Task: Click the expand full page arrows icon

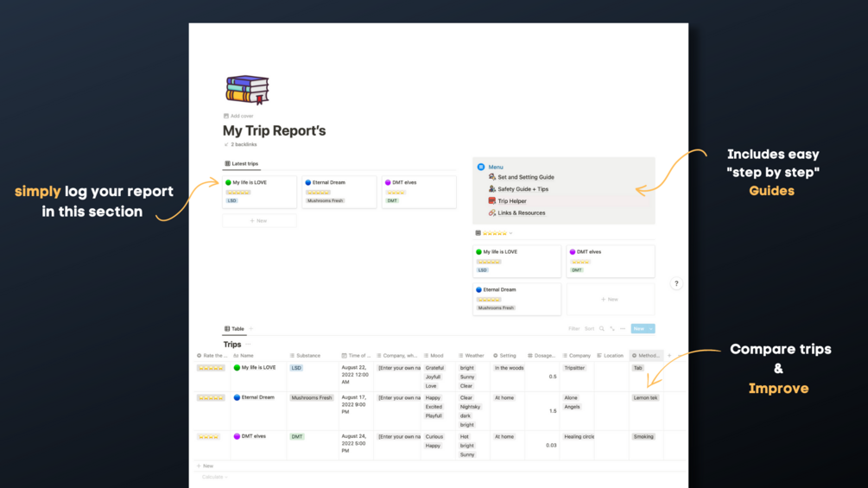Action: coord(612,329)
